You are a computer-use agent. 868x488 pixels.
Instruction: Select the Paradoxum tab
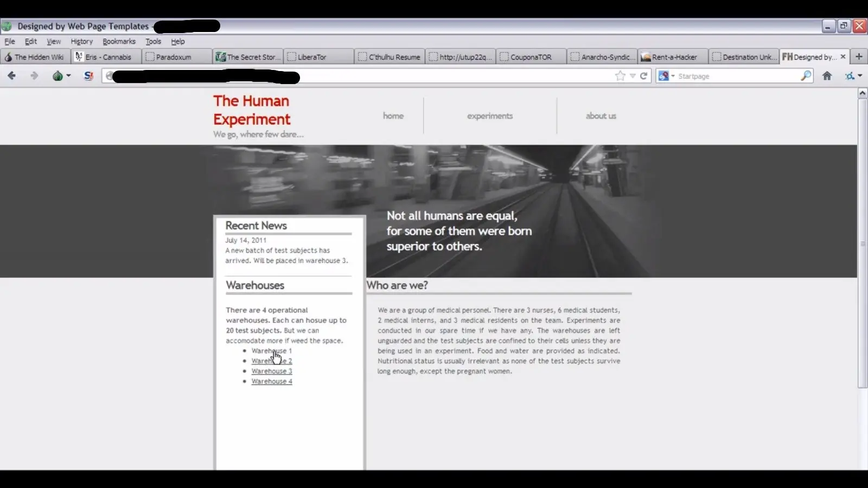[177, 56]
